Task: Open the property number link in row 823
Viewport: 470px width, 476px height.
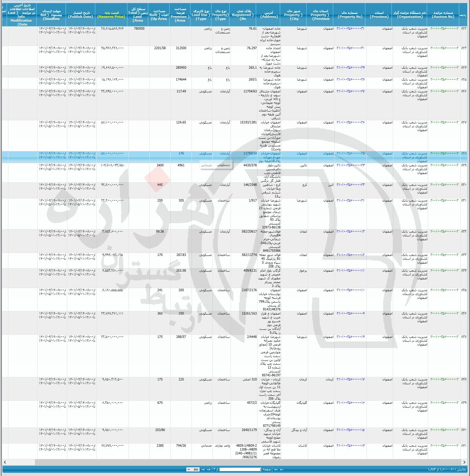Action: click(350, 48)
